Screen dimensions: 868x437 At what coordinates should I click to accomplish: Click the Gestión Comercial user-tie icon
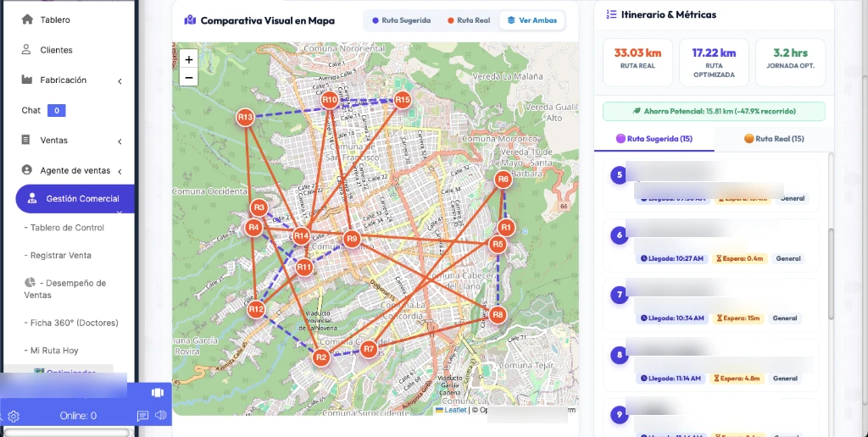point(32,198)
